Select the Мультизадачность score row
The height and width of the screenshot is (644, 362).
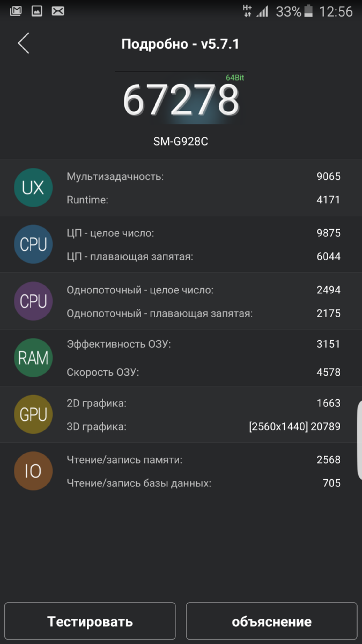pyautogui.click(x=204, y=177)
